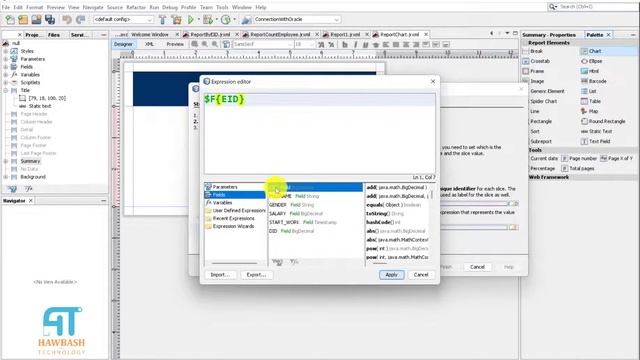640x360 pixels.
Task: Click Export... in Expression editor
Action: point(256,275)
